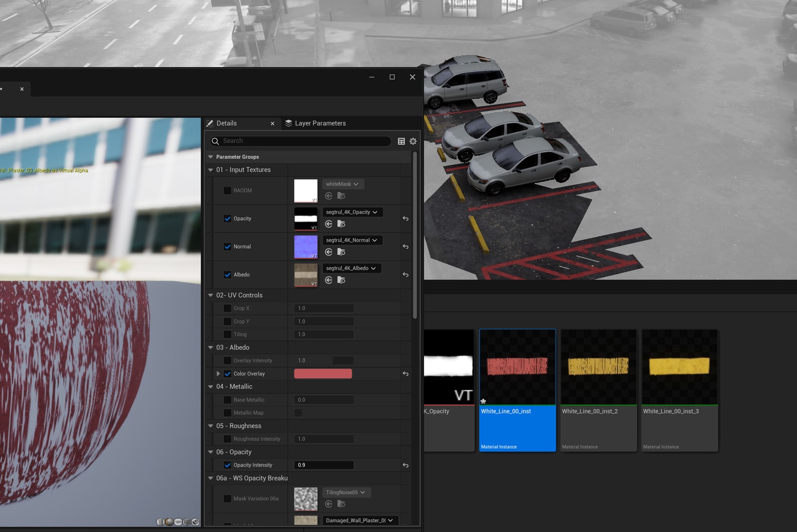Set preview mesh to cylinder

(x=161, y=521)
